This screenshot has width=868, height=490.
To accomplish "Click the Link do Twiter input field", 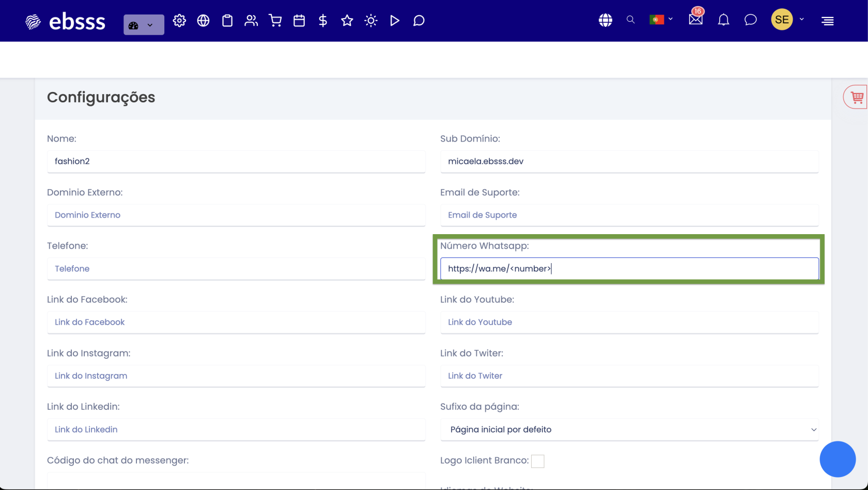I will pyautogui.click(x=629, y=376).
